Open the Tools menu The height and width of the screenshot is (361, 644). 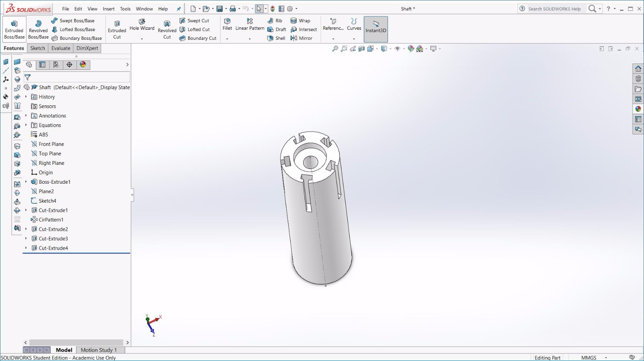(125, 9)
